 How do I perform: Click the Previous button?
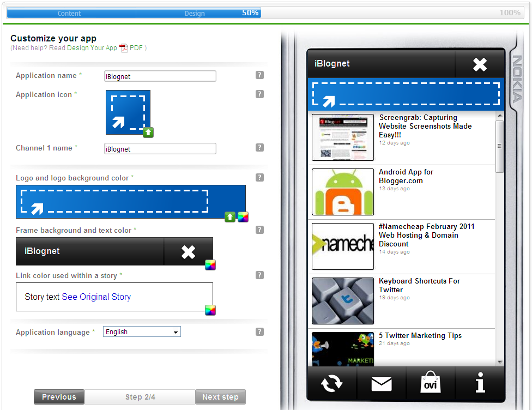59,397
